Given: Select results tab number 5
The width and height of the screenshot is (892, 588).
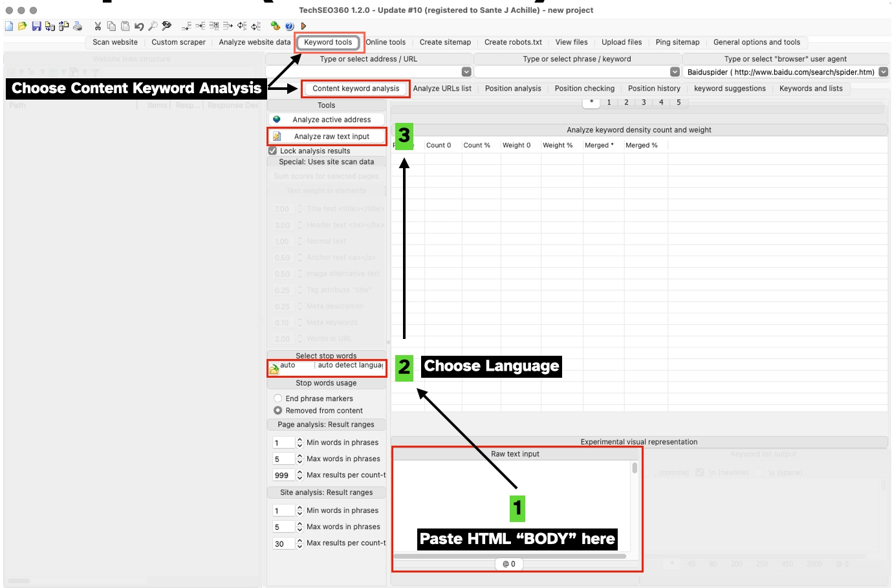Looking at the screenshot, I should click(679, 102).
